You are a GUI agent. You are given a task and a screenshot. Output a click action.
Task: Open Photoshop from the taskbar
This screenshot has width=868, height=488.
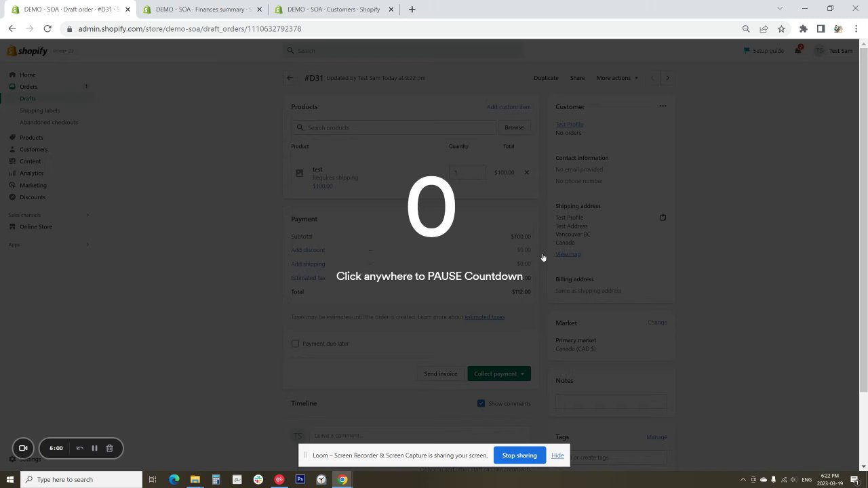300,479
